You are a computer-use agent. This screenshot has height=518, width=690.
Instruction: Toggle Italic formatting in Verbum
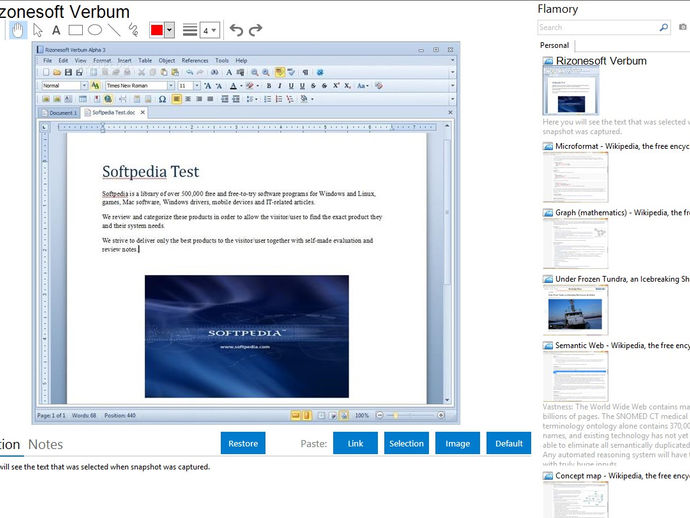280,86
